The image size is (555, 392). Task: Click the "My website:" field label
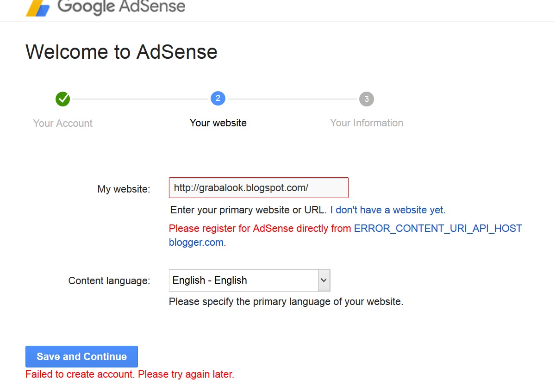coord(124,189)
